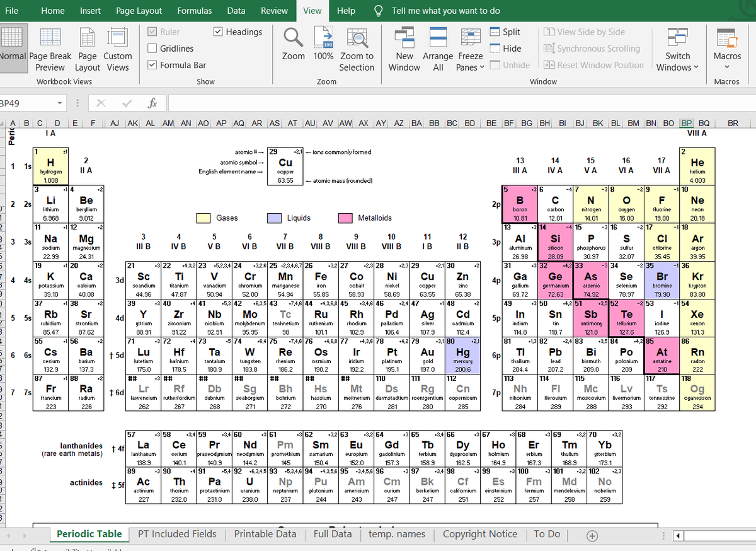Image resolution: width=756 pixels, height=551 pixels.
Task: Toggle the Ruler checkbox
Action: [x=152, y=32]
